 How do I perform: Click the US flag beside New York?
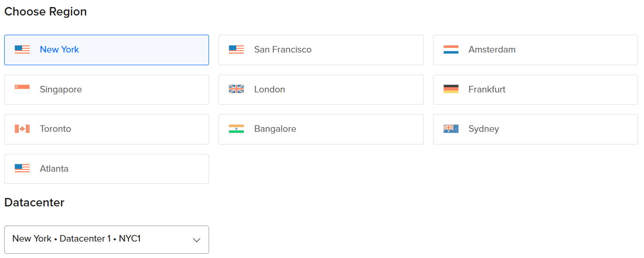(22, 50)
